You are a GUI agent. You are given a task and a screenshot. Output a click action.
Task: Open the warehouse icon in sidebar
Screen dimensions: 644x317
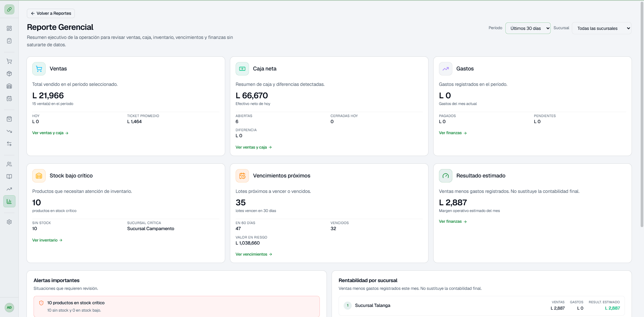(9, 86)
